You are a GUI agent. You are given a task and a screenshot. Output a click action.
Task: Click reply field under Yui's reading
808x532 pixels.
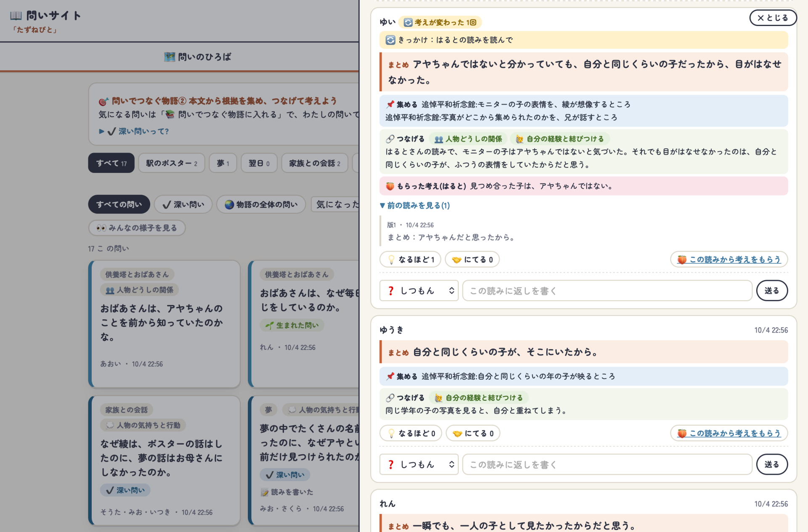pyautogui.click(x=607, y=291)
